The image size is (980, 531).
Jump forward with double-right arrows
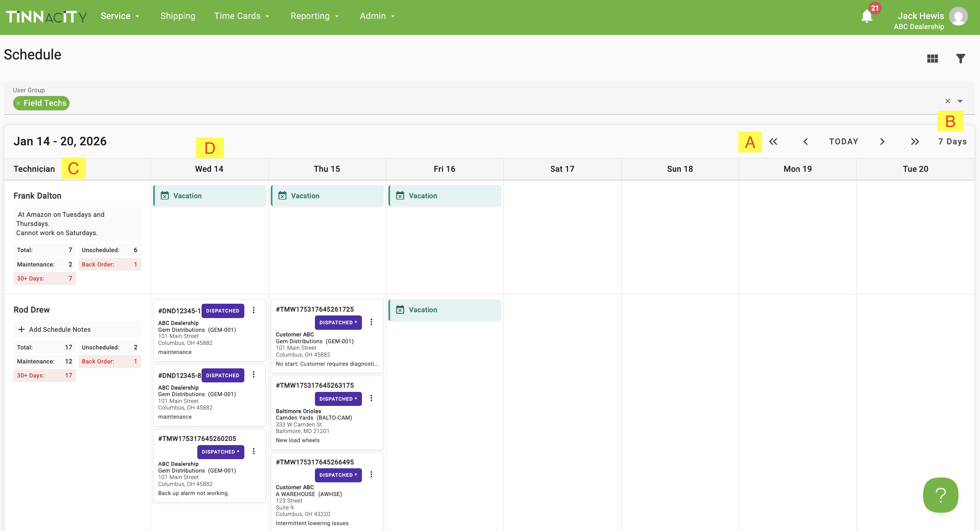click(x=915, y=141)
